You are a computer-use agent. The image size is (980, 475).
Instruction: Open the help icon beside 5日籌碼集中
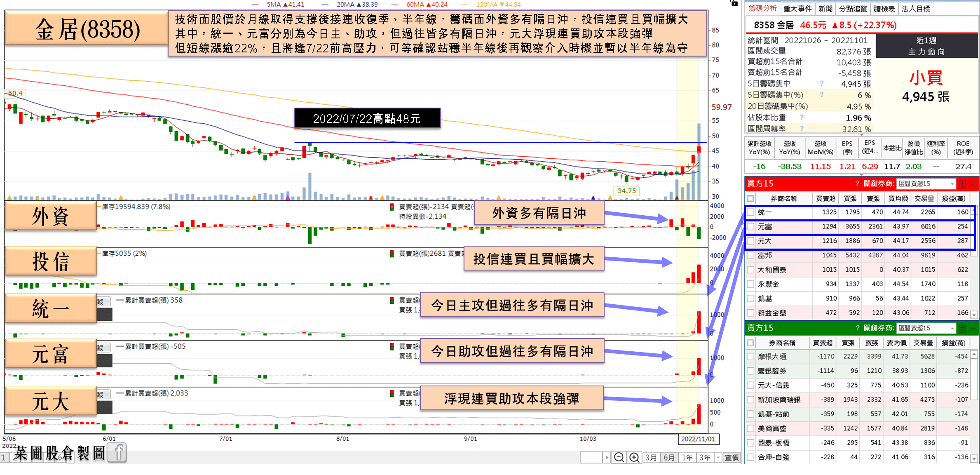pos(822,84)
